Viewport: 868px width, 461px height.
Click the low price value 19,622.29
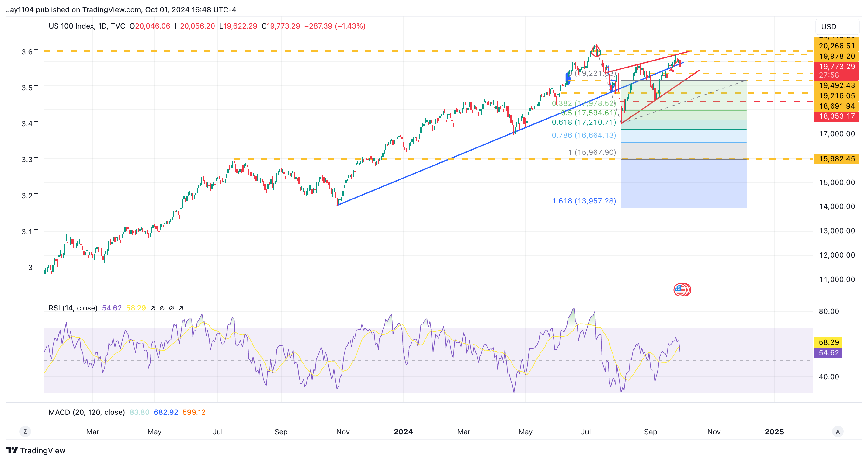(x=241, y=26)
